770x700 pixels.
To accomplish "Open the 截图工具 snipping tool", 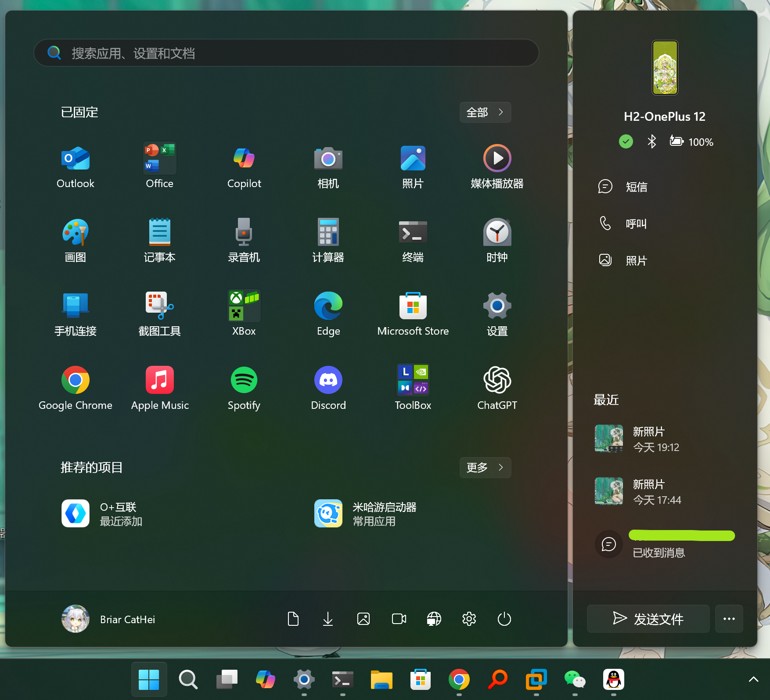I will click(x=160, y=314).
